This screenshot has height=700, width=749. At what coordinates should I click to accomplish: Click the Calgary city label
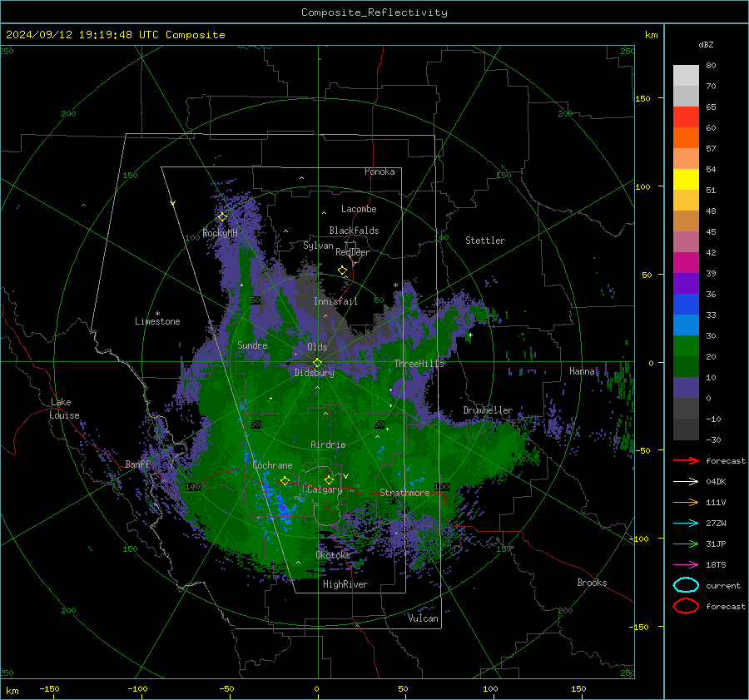coord(325,489)
